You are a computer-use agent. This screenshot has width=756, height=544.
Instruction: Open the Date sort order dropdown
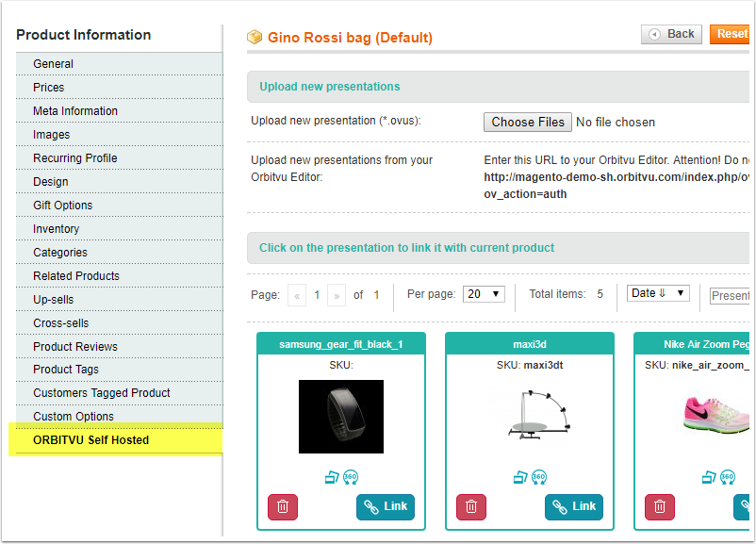(x=658, y=293)
